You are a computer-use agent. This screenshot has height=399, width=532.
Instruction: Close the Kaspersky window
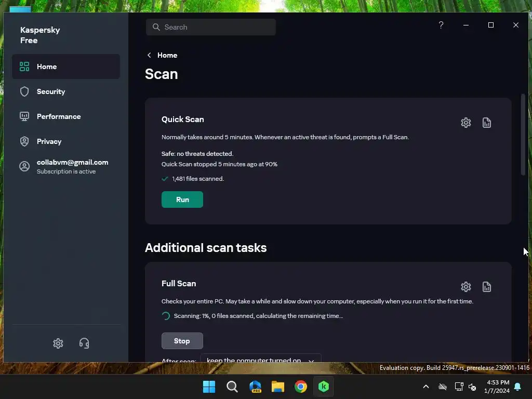[x=516, y=25]
